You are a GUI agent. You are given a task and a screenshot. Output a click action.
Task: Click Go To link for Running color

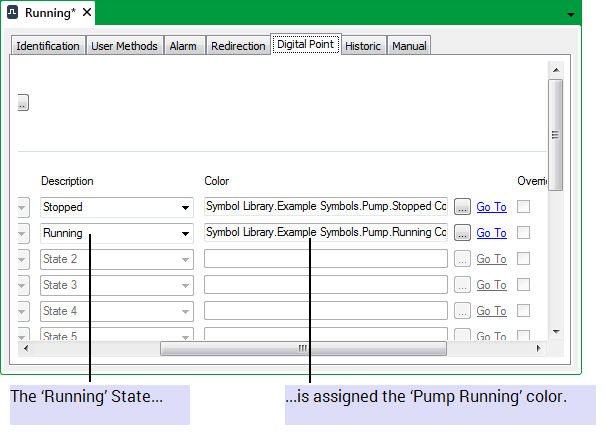pyautogui.click(x=491, y=233)
